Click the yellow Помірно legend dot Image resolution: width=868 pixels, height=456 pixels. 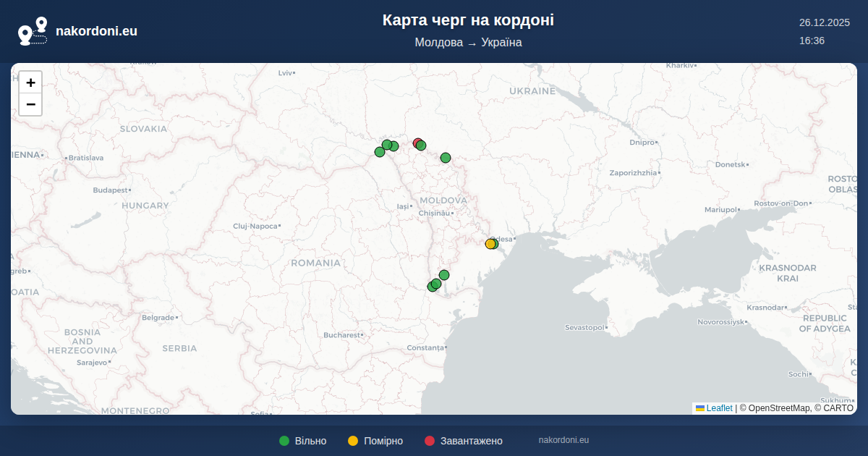click(x=353, y=441)
